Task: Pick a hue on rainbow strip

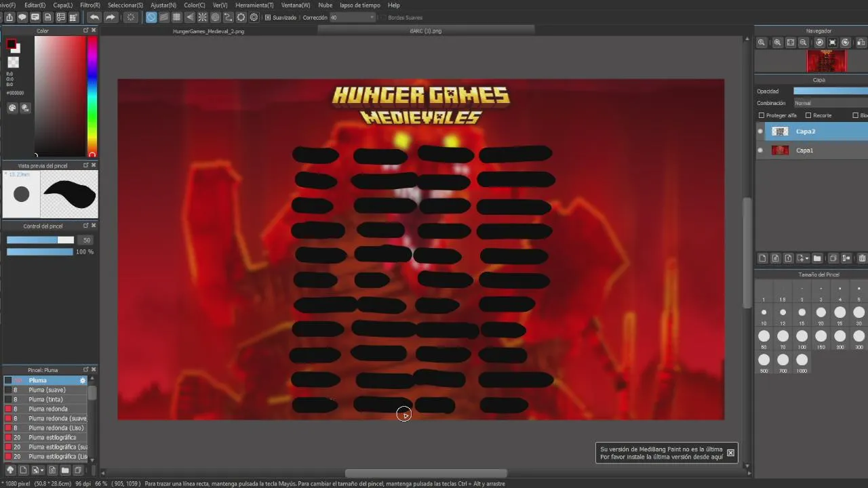Action: click(92, 95)
